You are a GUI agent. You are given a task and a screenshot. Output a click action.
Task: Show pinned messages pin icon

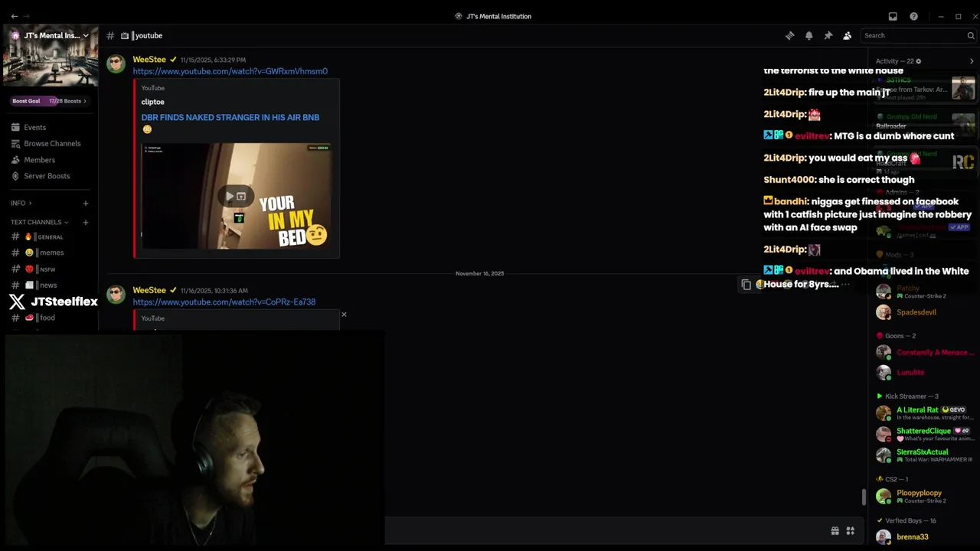tap(828, 35)
